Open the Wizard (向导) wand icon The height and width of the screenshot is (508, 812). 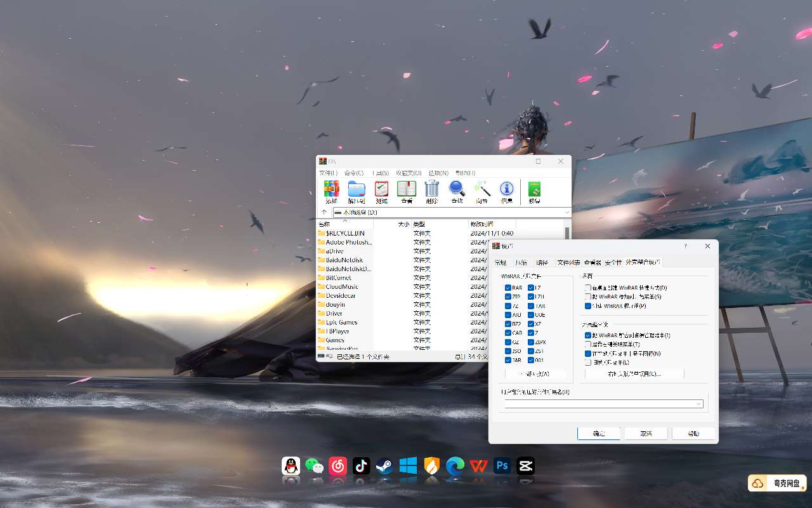coord(482,192)
